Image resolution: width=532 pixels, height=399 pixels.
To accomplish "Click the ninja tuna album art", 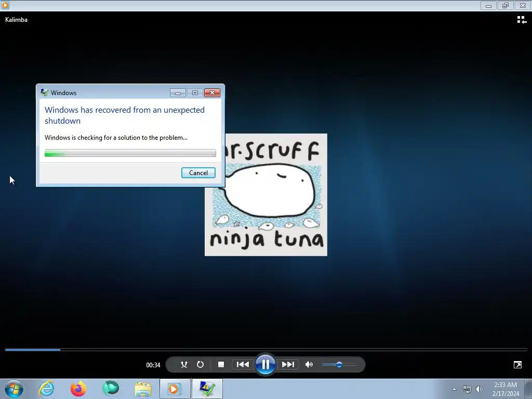I will [x=265, y=195].
